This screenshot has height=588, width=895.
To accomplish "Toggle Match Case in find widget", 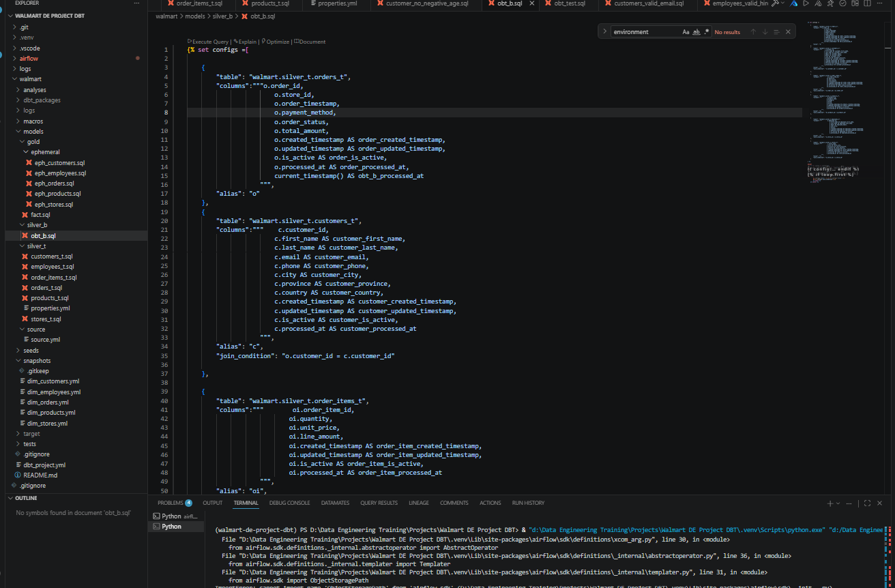I will pos(686,32).
